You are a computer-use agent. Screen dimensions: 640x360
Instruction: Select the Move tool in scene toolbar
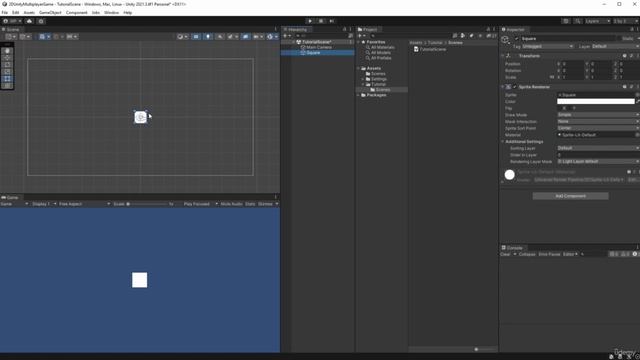7,58
